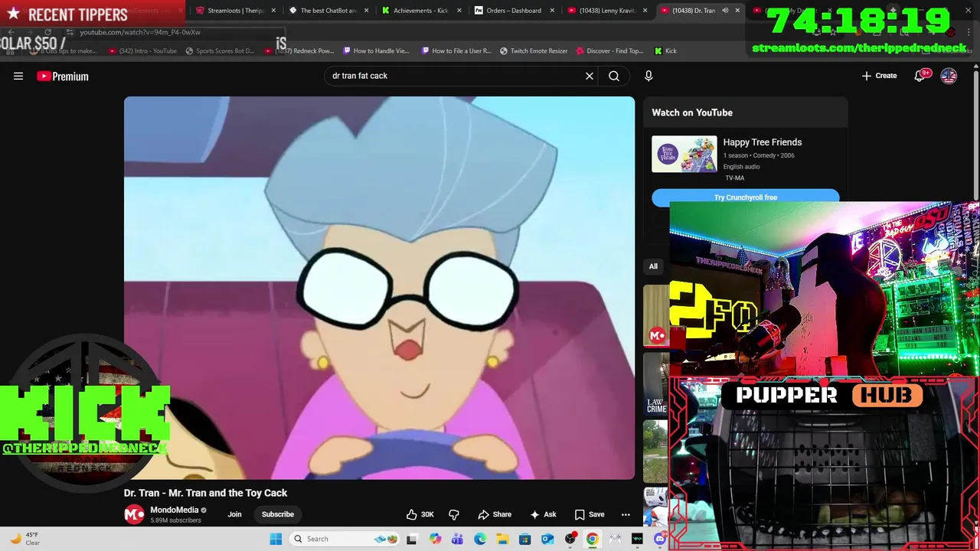Open Kick bookmark
This screenshot has height=551, width=980.
[x=665, y=51]
